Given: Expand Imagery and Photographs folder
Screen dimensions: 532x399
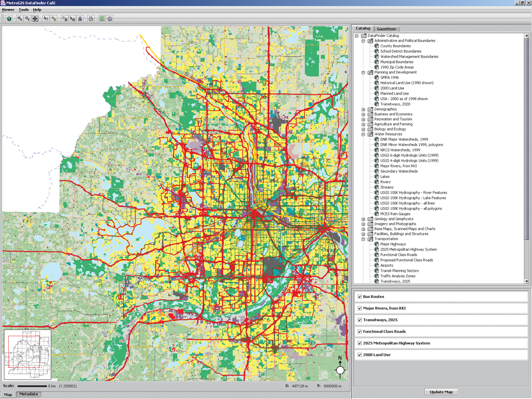Looking at the screenshot, I should tap(363, 224).
